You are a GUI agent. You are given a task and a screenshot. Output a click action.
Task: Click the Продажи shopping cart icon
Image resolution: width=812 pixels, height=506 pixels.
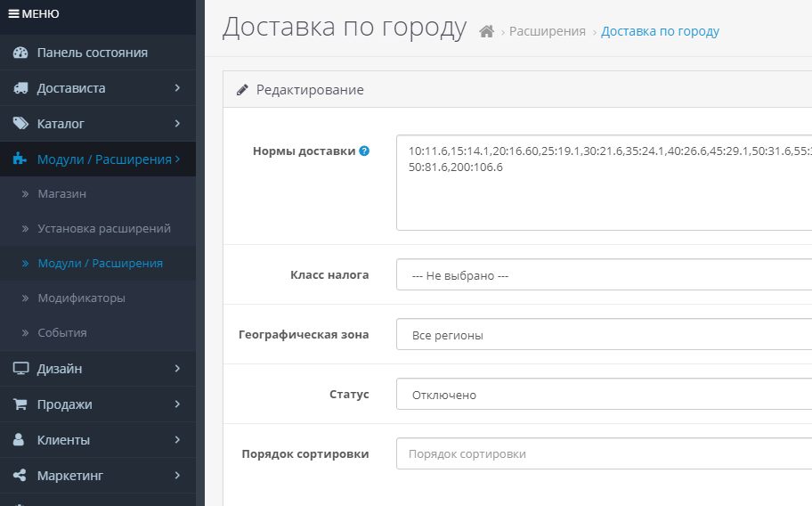[x=20, y=404]
